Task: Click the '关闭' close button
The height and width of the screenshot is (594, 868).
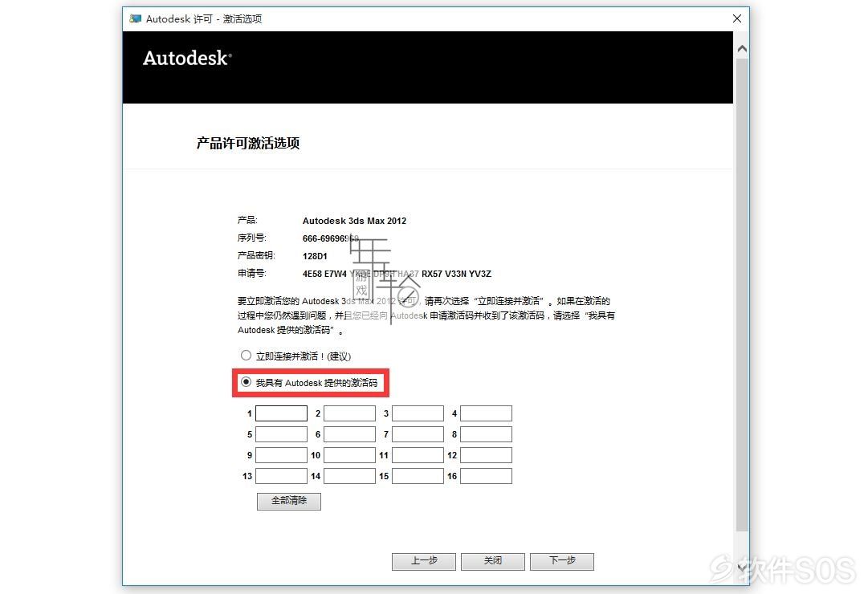Action: tap(493, 561)
